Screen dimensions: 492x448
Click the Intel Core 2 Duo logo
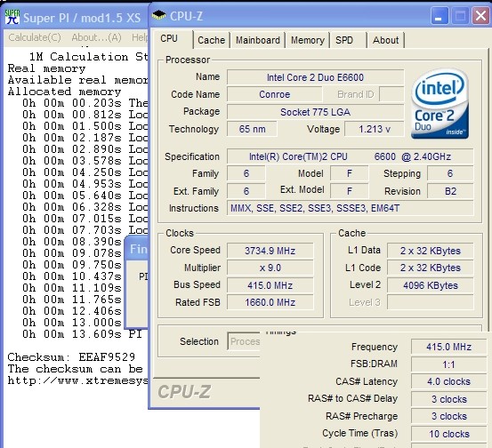[440, 104]
